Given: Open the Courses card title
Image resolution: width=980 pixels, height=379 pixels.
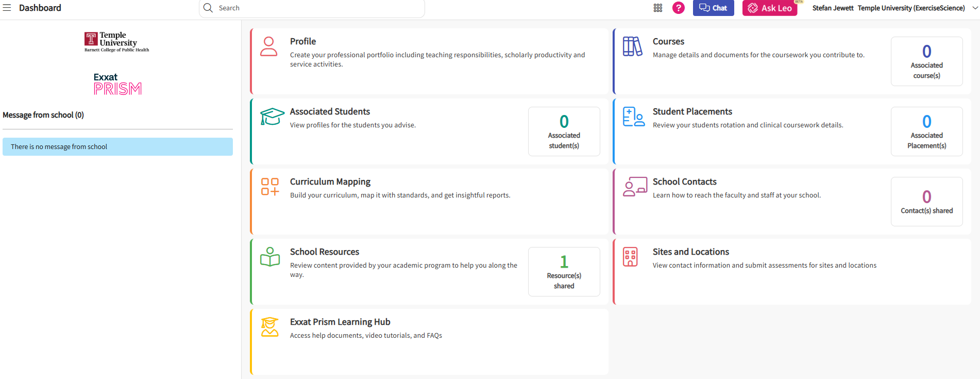Looking at the screenshot, I should coord(668,41).
